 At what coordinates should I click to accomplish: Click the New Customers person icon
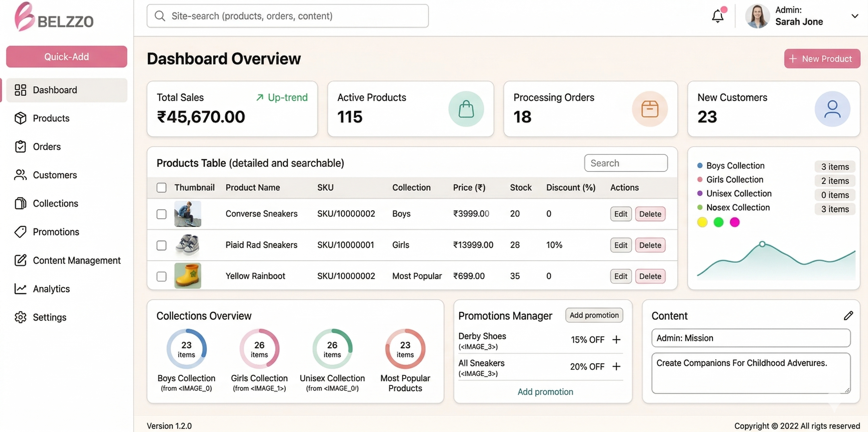(x=832, y=109)
